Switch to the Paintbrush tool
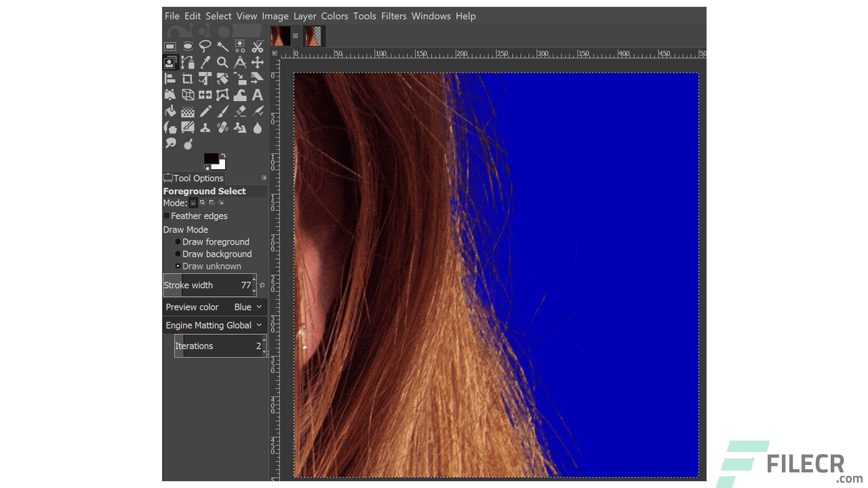This screenshot has width=868, height=488. [222, 111]
